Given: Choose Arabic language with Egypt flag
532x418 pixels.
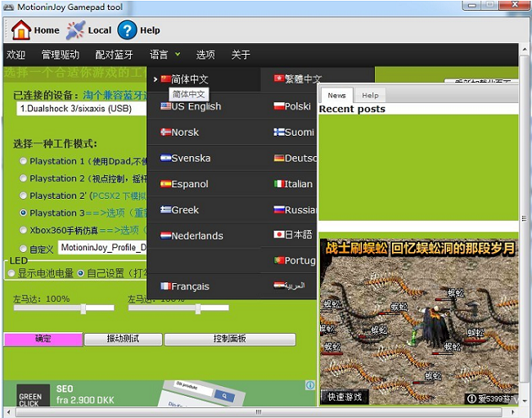Looking at the screenshot, I should click(x=289, y=285).
